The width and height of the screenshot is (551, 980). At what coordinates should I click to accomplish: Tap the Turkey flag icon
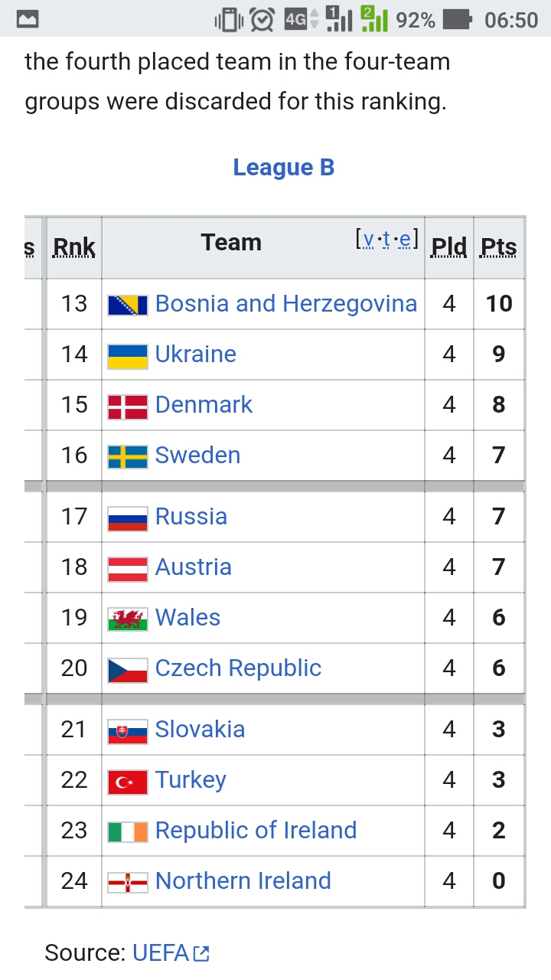128,781
